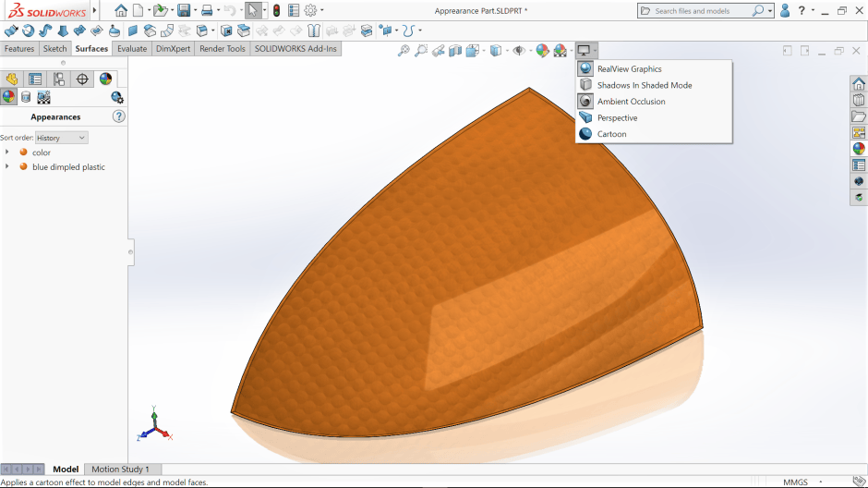This screenshot has width=868, height=488.
Task: Open FeatureManager design tree tab
Action: click(x=12, y=79)
